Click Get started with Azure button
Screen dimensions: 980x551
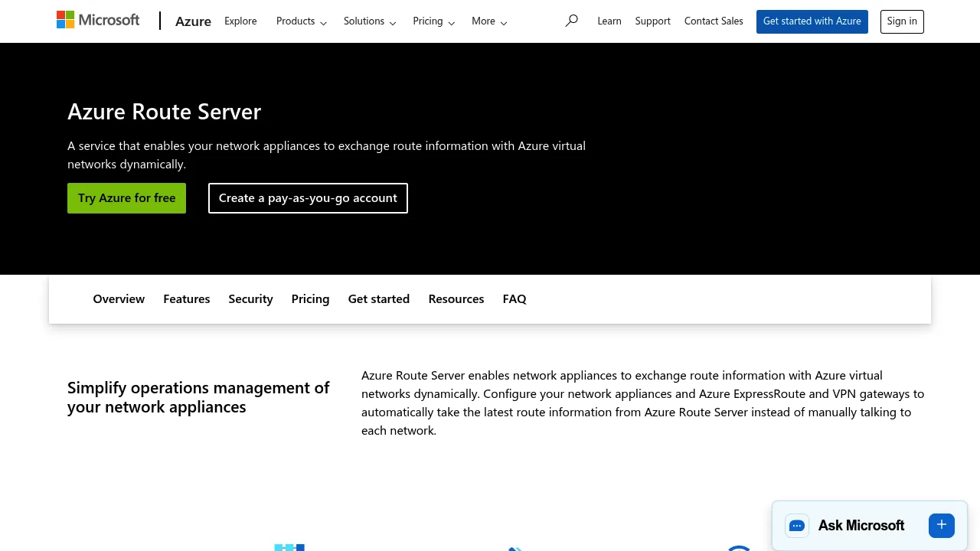[x=812, y=21]
